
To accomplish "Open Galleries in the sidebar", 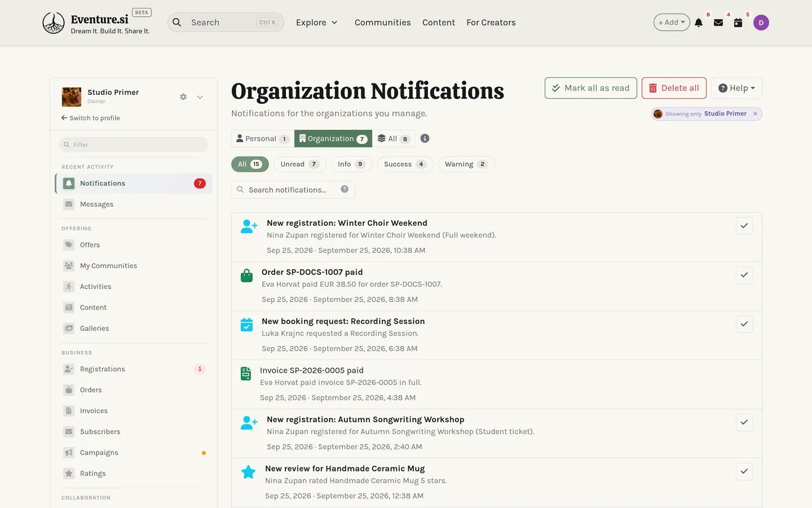I will pyautogui.click(x=134, y=329).
